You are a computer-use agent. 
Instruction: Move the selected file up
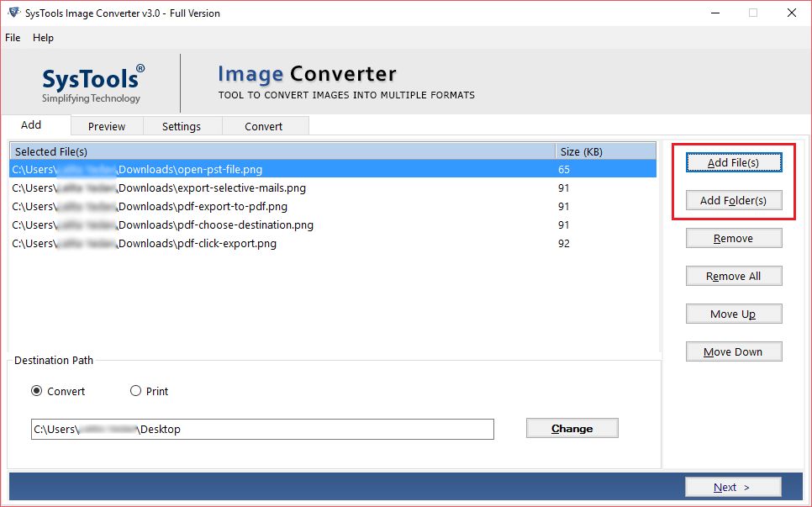click(x=733, y=314)
